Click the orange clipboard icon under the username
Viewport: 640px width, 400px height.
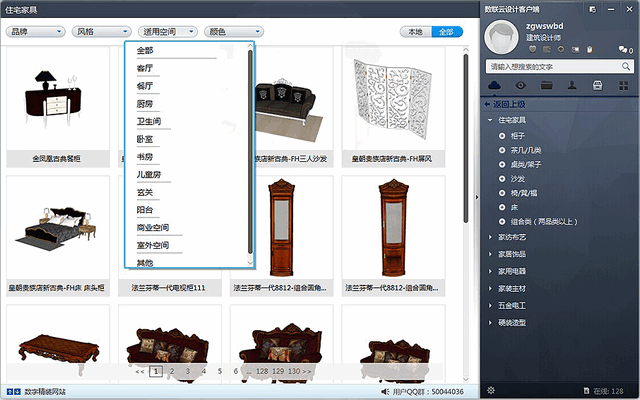[589, 49]
